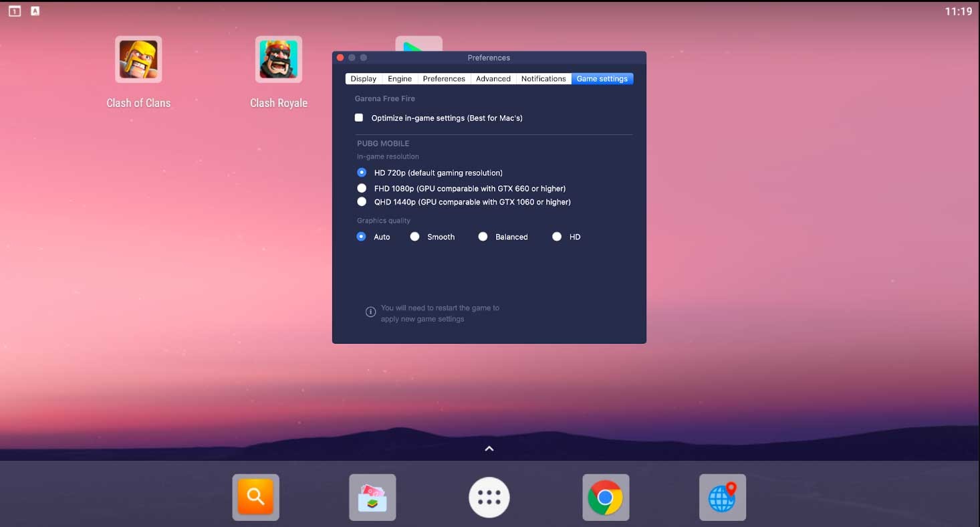This screenshot has width=980, height=527.
Task: Choose the Smooth graphics quality option
Action: click(414, 236)
